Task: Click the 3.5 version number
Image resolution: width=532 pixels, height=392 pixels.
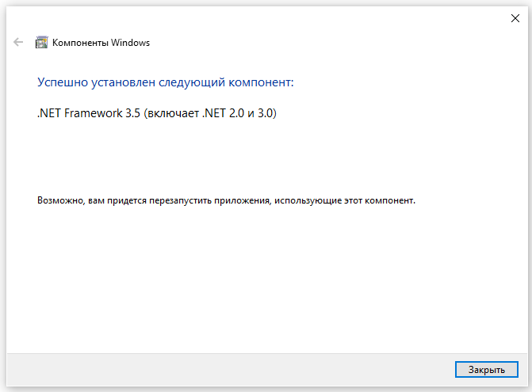Action: (x=132, y=113)
